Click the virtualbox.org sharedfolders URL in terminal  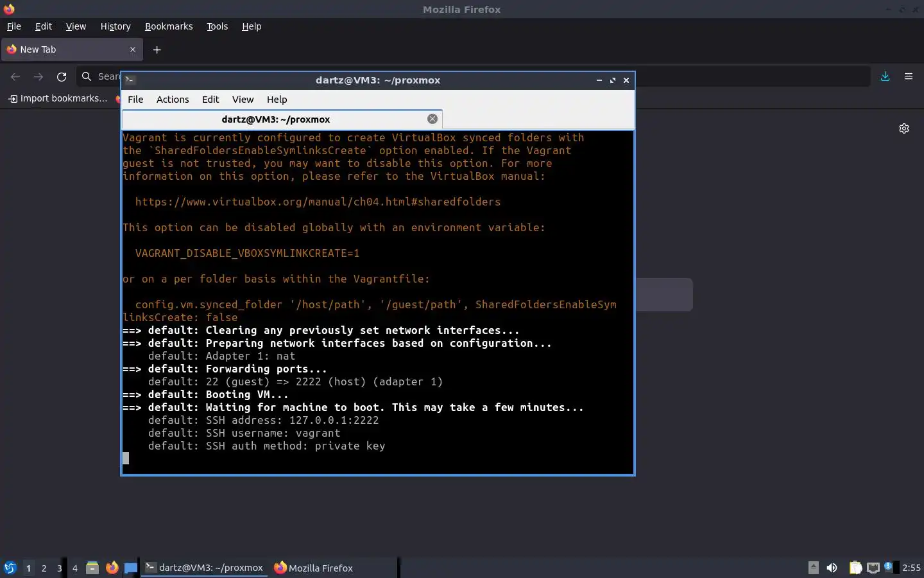(x=318, y=202)
